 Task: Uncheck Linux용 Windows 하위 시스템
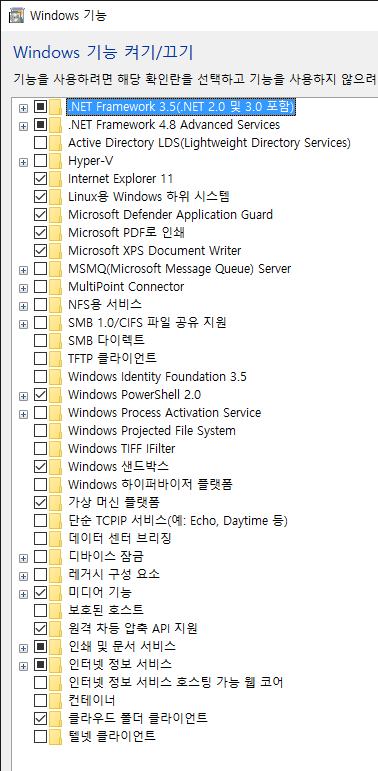pyautogui.click(x=40, y=197)
